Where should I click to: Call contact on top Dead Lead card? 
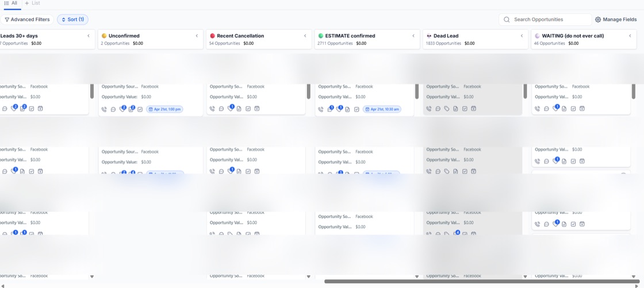pos(429,109)
